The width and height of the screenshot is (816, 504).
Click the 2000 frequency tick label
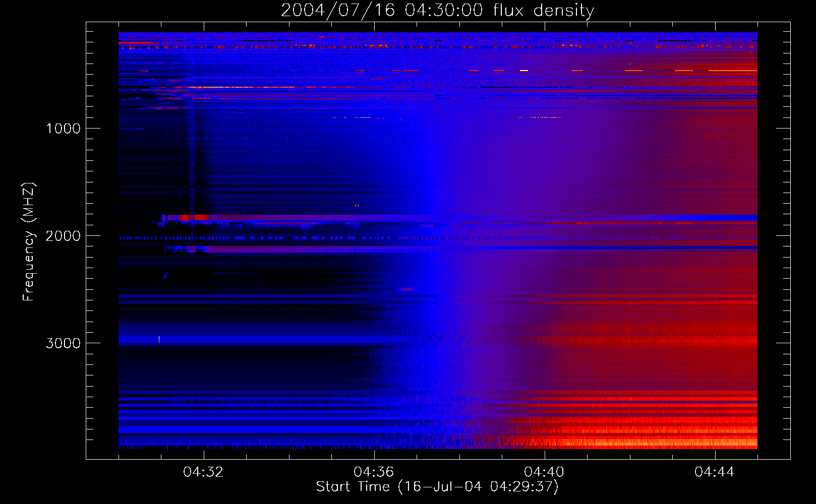point(63,236)
